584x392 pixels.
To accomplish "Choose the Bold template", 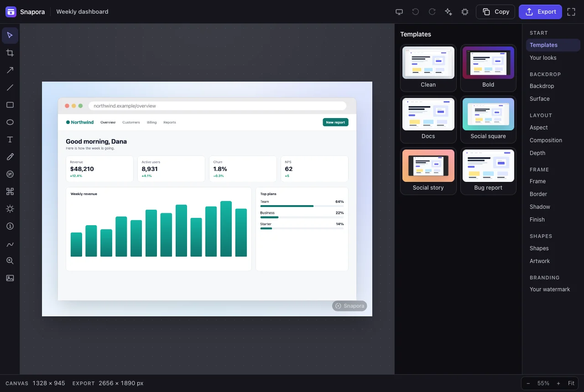I will pyautogui.click(x=488, y=68).
